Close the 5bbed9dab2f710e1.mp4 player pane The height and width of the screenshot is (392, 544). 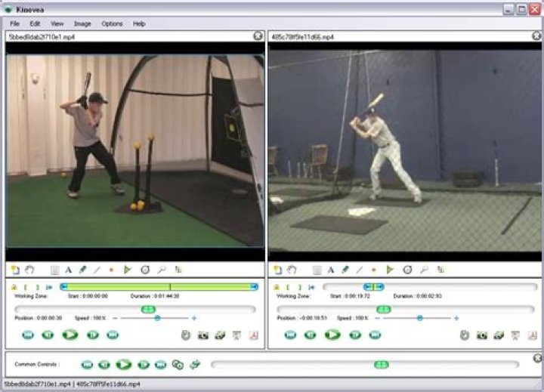258,35
